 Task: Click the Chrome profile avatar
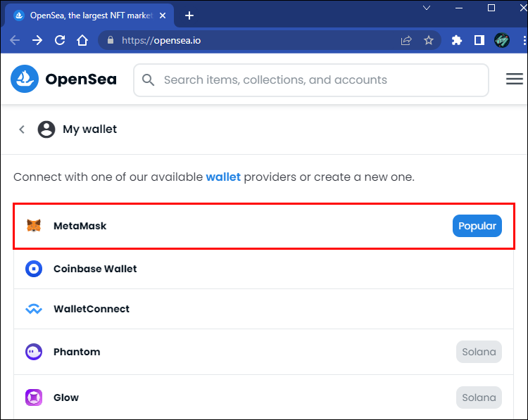coord(502,41)
